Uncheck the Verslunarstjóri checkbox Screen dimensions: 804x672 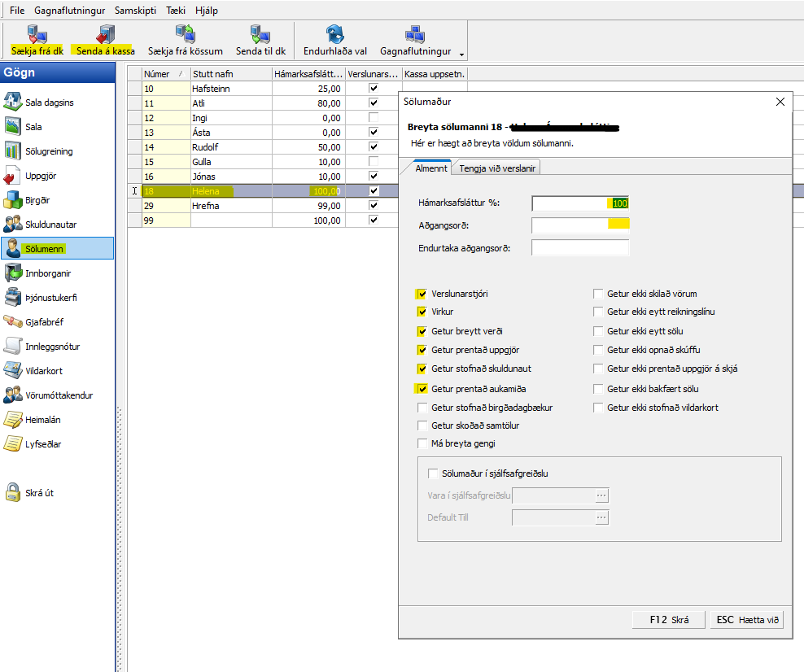click(422, 294)
